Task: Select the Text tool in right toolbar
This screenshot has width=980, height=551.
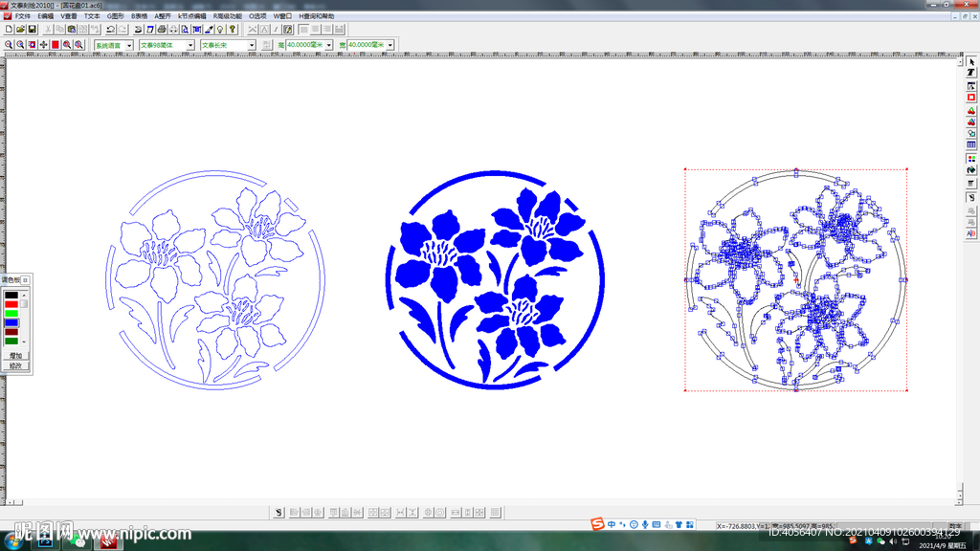Action: [971, 73]
